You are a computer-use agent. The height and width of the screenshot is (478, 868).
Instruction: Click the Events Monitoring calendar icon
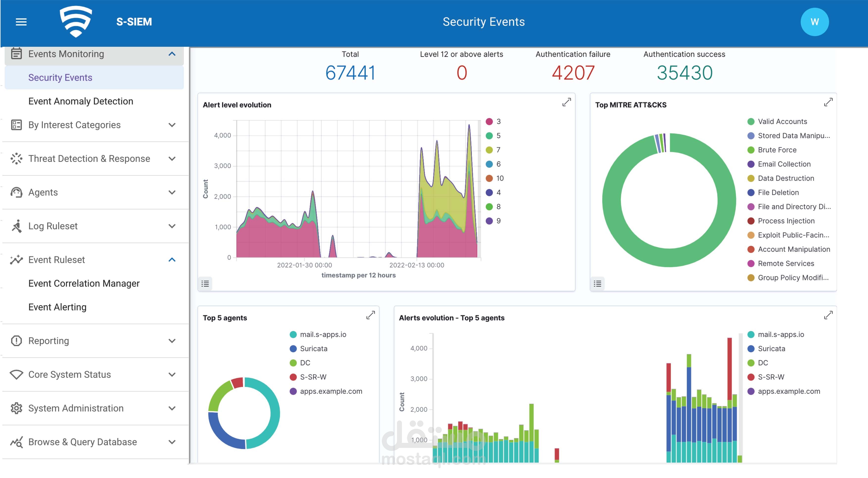(16, 54)
